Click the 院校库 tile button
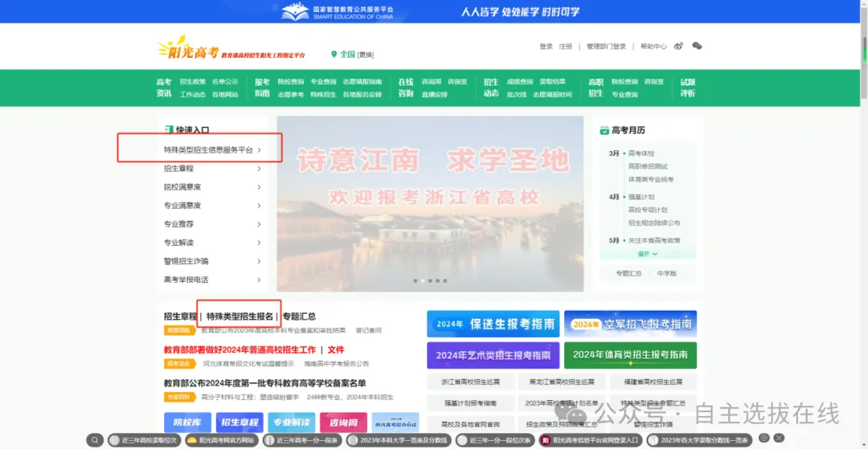This screenshot has height=449, width=868. point(187,422)
